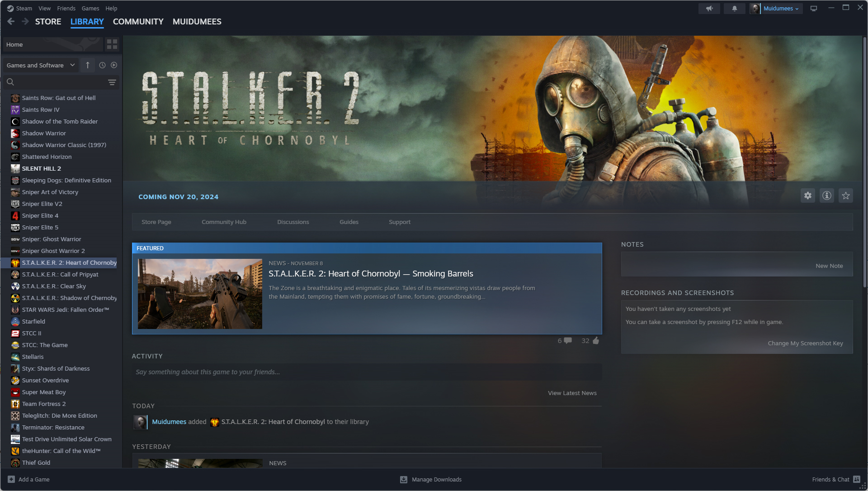Click the ready-to-play filter icon

point(114,65)
